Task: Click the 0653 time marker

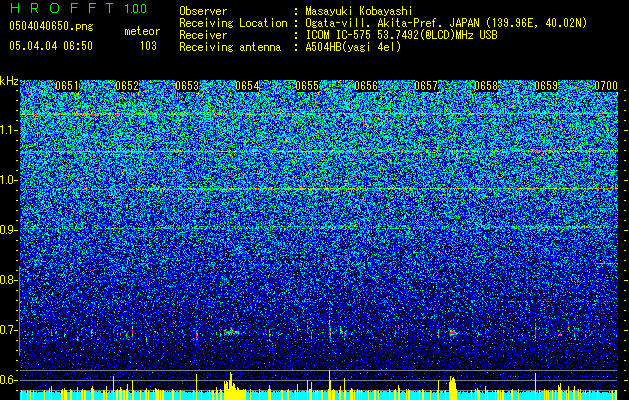Action: tap(187, 86)
